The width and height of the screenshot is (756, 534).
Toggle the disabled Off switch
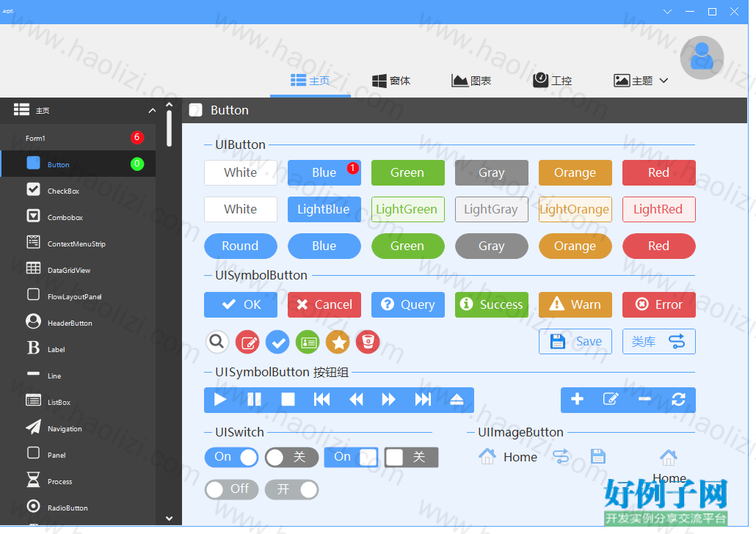[231, 490]
